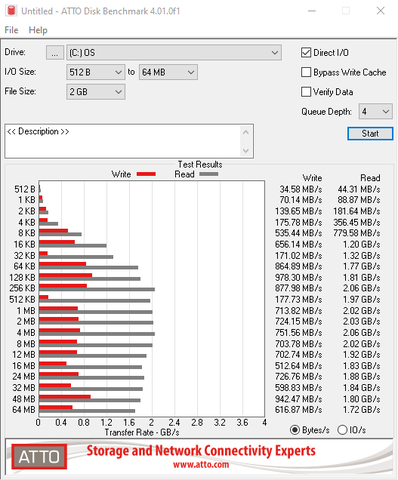This screenshot has width=398, height=480.
Task: Open the 64 MB I/O size end dropdown
Action: tap(168, 72)
